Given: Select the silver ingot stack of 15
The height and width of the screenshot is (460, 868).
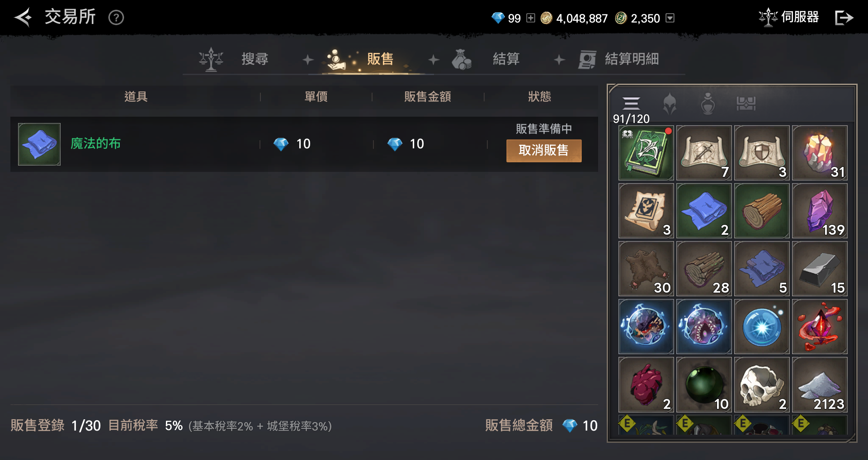Looking at the screenshot, I should (x=820, y=269).
